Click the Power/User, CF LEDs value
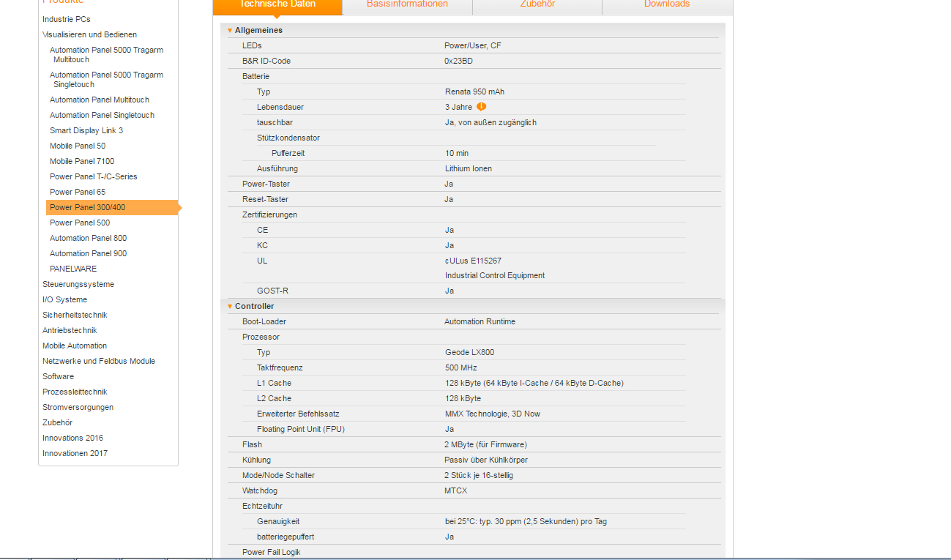The image size is (951, 560). click(x=473, y=45)
